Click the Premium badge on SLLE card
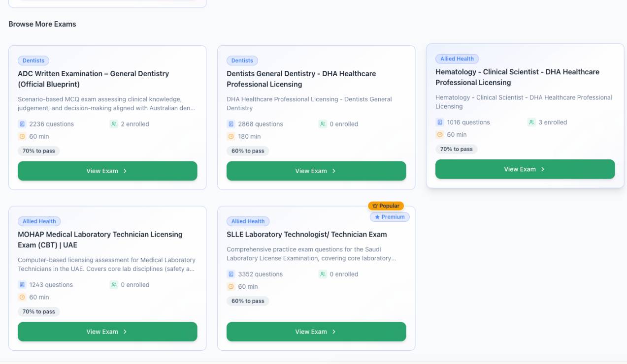 (x=390, y=217)
